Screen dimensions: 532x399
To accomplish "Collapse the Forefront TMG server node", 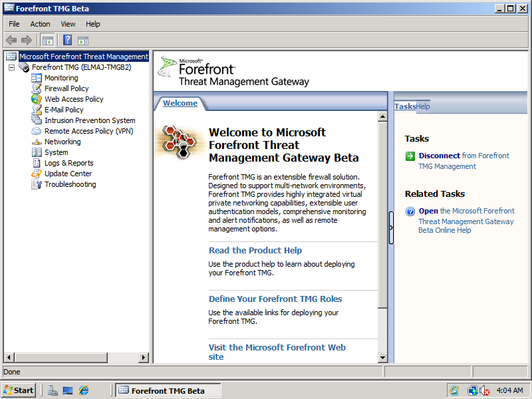I will [x=11, y=67].
